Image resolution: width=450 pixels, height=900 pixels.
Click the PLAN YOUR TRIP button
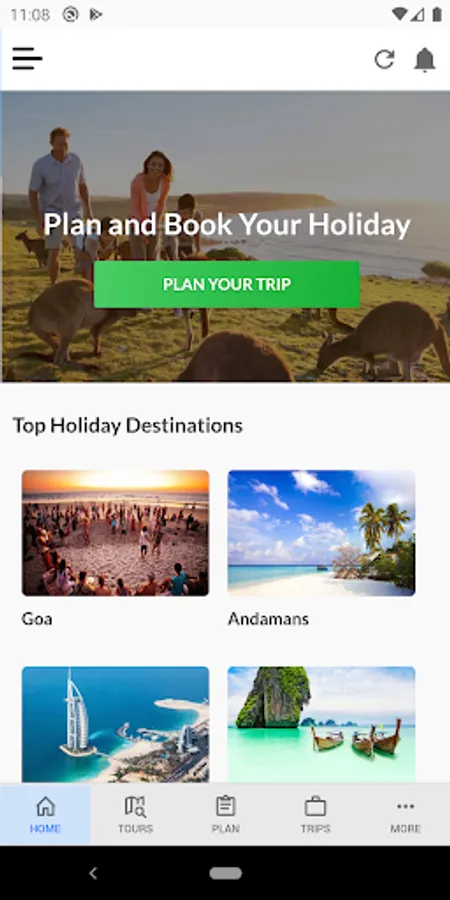point(227,284)
